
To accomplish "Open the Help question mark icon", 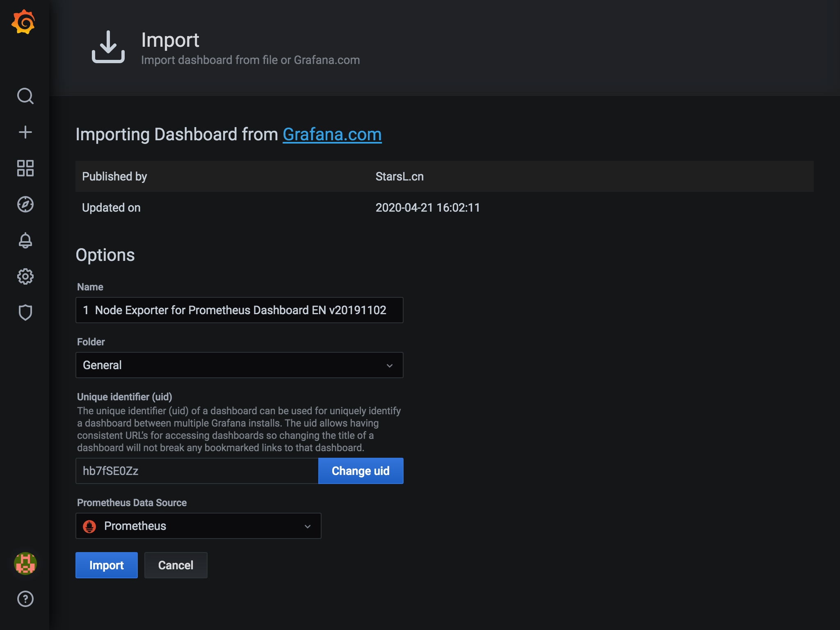I will point(25,599).
